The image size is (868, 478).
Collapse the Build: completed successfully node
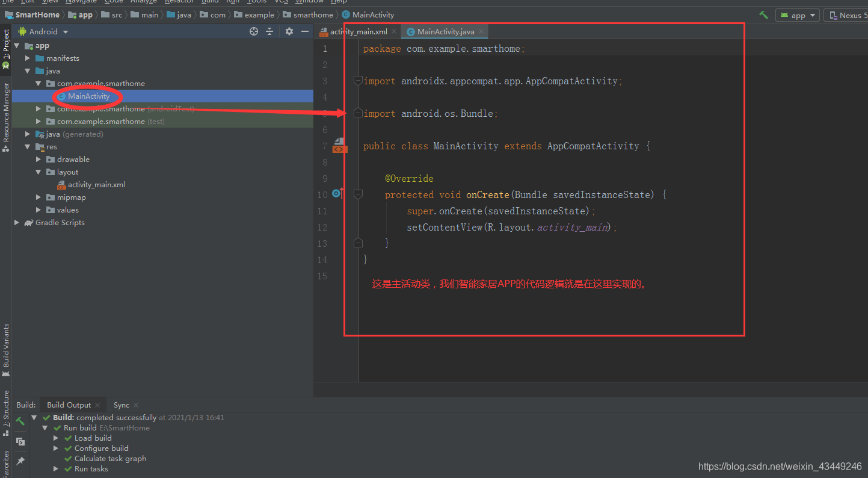pyautogui.click(x=34, y=418)
